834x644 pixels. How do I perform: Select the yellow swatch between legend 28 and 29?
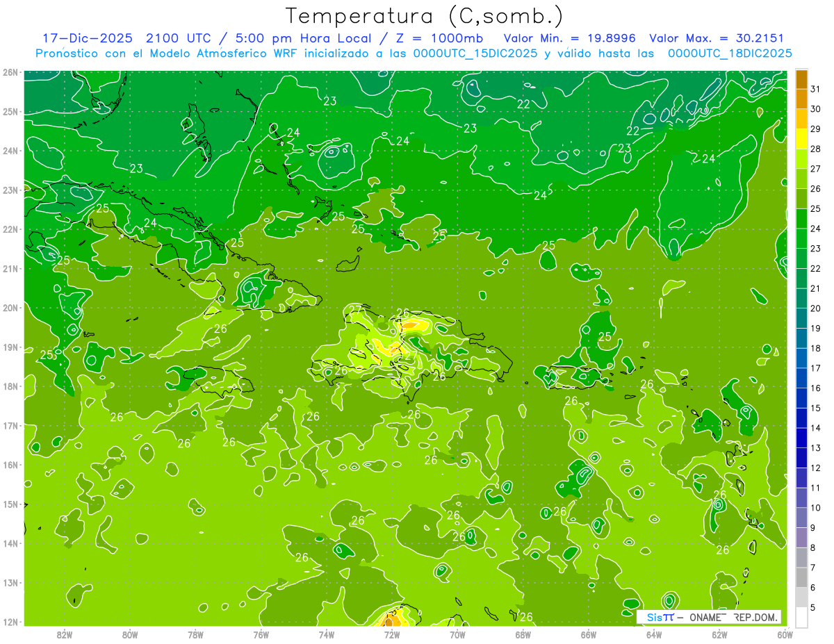(801, 140)
